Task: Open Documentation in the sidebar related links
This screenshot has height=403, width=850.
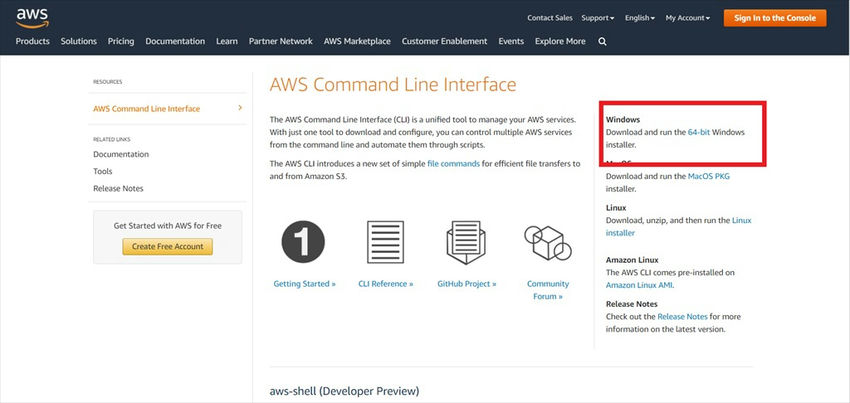Action: (x=121, y=154)
